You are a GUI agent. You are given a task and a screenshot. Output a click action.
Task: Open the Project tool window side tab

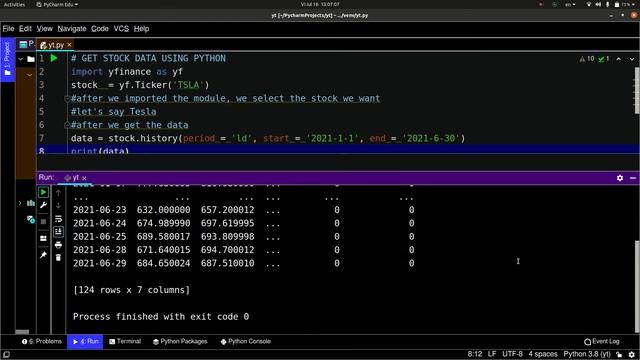pos(7,59)
